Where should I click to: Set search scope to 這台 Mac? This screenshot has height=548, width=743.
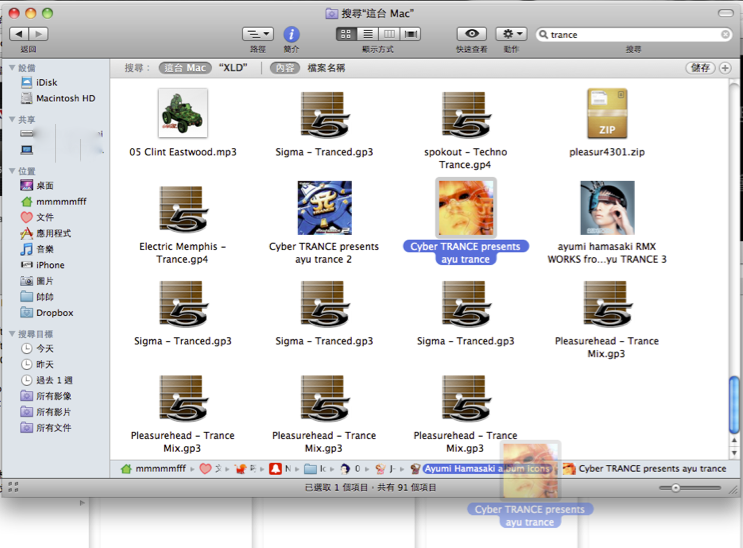point(185,68)
